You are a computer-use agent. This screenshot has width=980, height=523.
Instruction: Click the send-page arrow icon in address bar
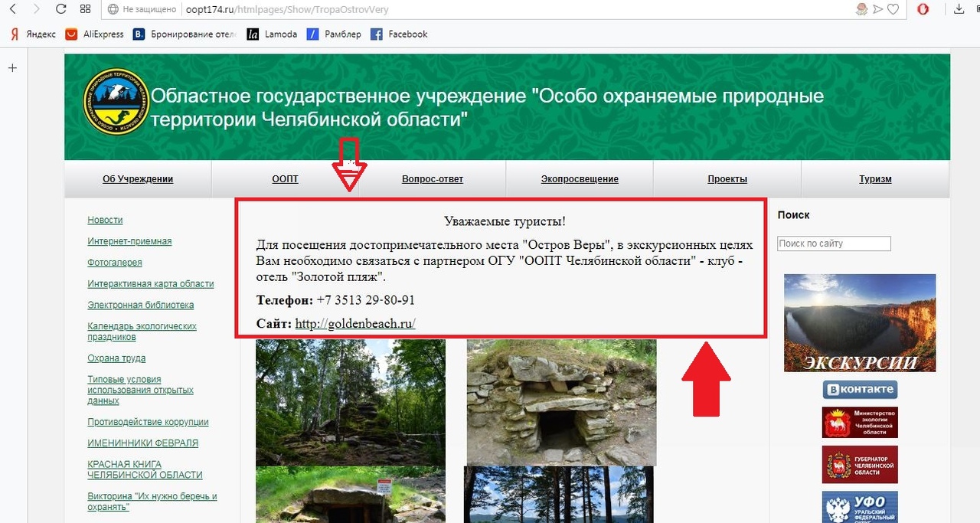pos(878,9)
